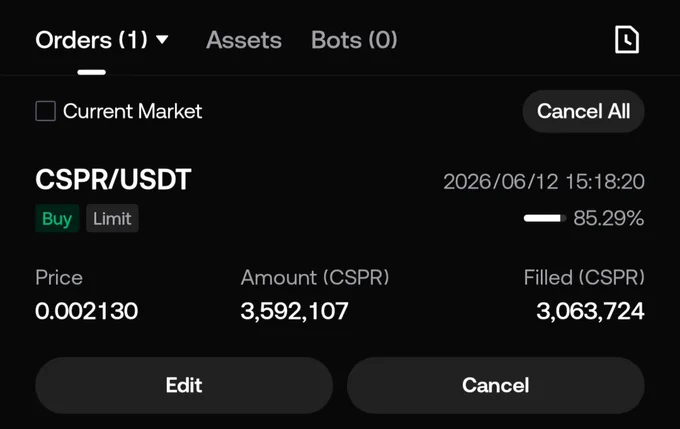Click the Amount (CSPR) column label
Viewport: 680px width, 429px height.
pyautogui.click(x=315, y=278)
